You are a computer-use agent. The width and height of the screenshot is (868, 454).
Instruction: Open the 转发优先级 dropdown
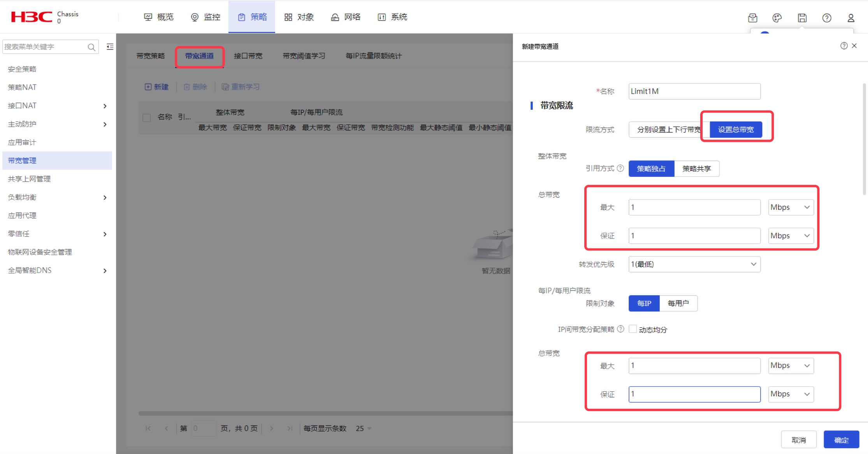(694, 264)
